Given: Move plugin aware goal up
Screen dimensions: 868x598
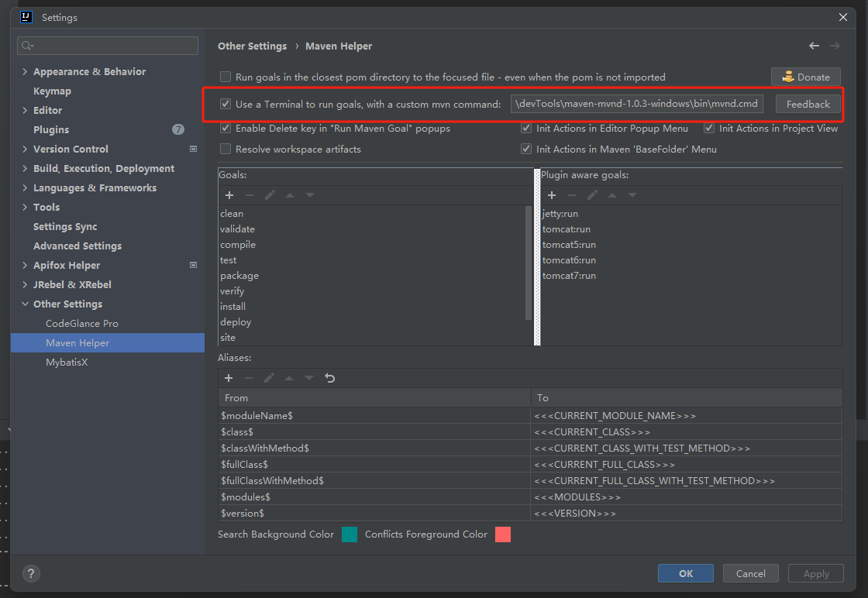Looking at the screenshot, I should click(612, 195).
